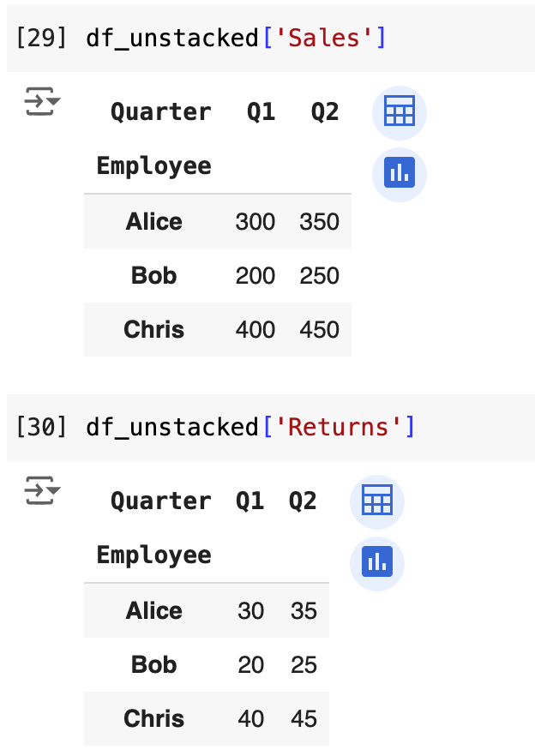Screen dimensions: 535x756
Task: Click Chris's Q2 sales value 450
Action: click(320, 330)
